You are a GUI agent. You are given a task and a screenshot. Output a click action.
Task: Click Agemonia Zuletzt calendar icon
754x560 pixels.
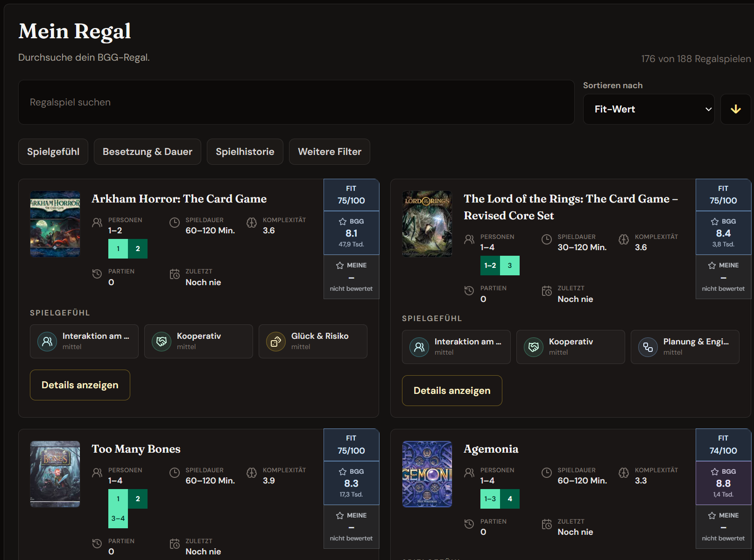click(547, 524)
